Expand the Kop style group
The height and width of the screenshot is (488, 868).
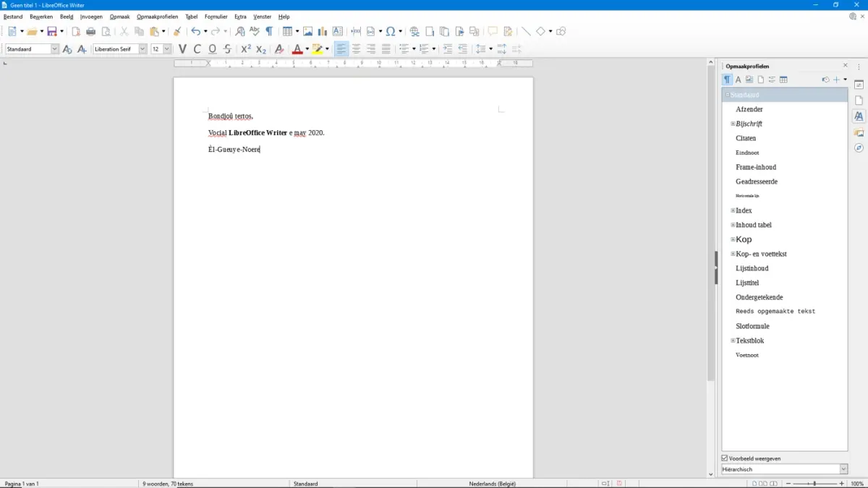[733, 239]
